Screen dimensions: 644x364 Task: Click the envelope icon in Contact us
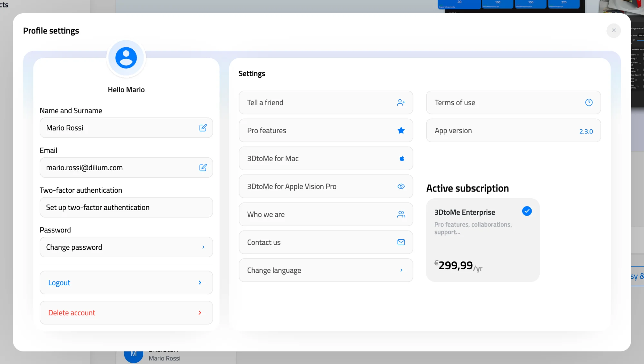tap(401, 242)
